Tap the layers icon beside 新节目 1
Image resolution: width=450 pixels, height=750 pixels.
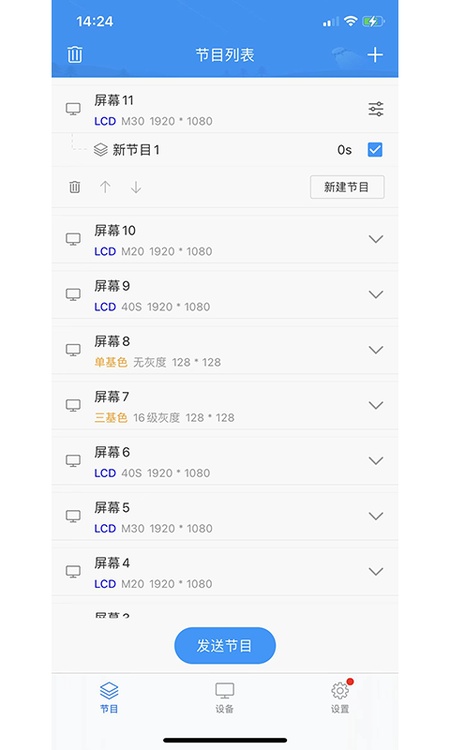pyautogui.click(x=100, y=150)
